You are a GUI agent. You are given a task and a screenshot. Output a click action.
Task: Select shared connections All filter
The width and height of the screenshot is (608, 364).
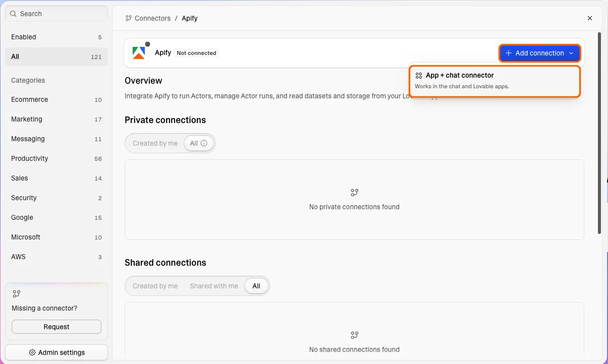(x=256, y=286)
